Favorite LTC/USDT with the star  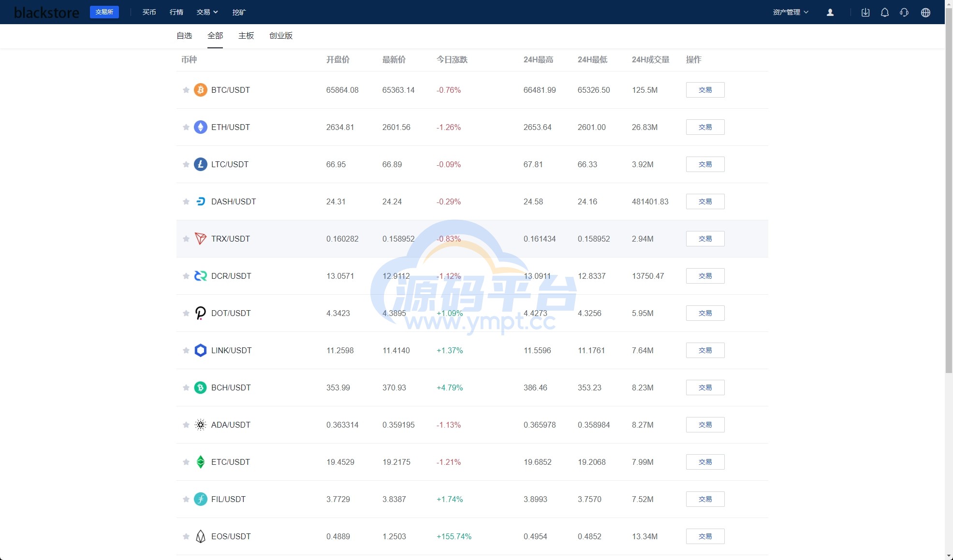click(x=186, y=164)
